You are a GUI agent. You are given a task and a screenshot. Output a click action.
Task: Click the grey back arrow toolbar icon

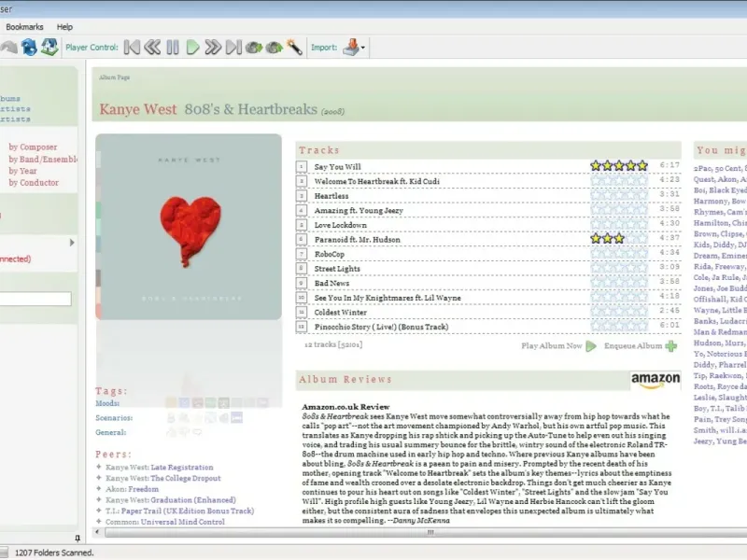click(x=8, y=48)
